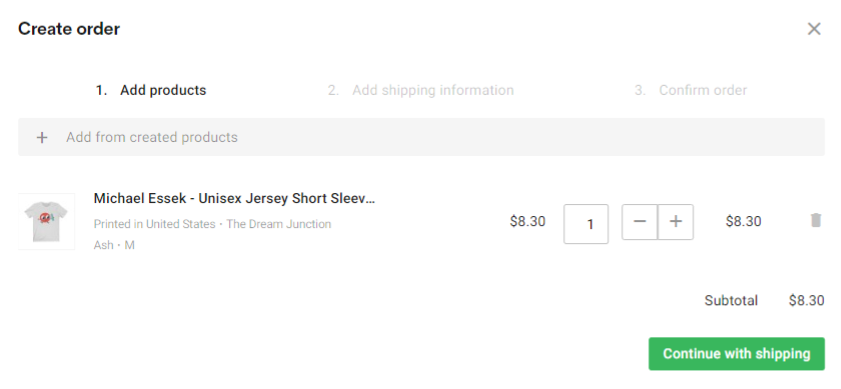Close the Create order dialog
Screen dimensions: 841x389
click(814, 29)
